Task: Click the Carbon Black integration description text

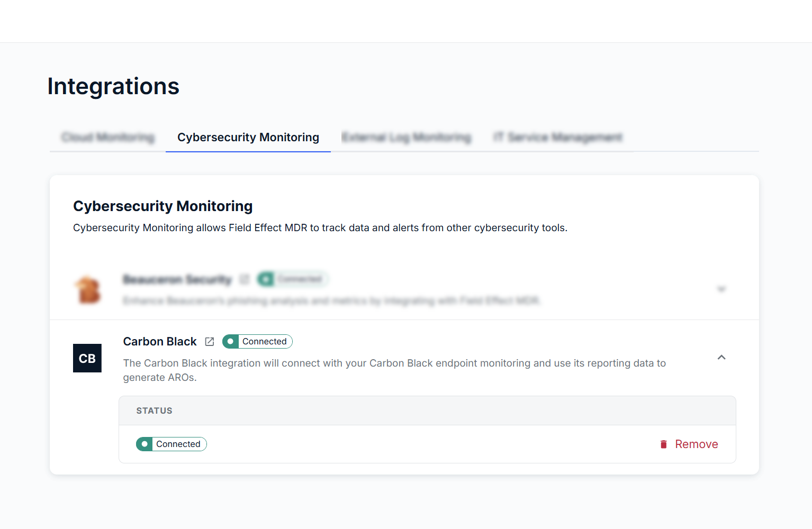Action: (394, 370)
